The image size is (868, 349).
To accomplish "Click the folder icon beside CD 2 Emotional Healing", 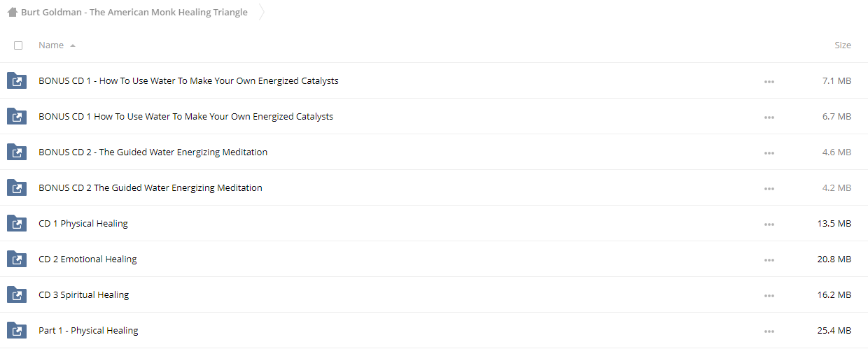I will [x=17, y=259].
